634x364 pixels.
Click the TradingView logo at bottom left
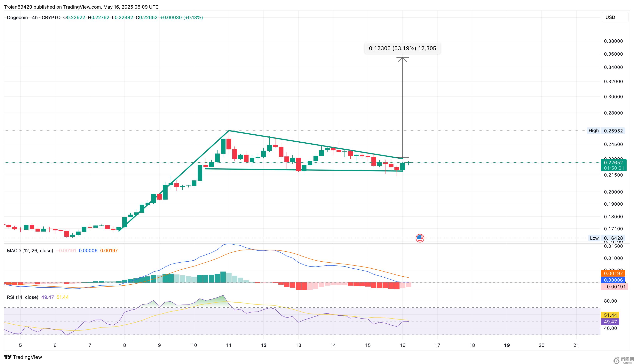click(x=23, y=357)
